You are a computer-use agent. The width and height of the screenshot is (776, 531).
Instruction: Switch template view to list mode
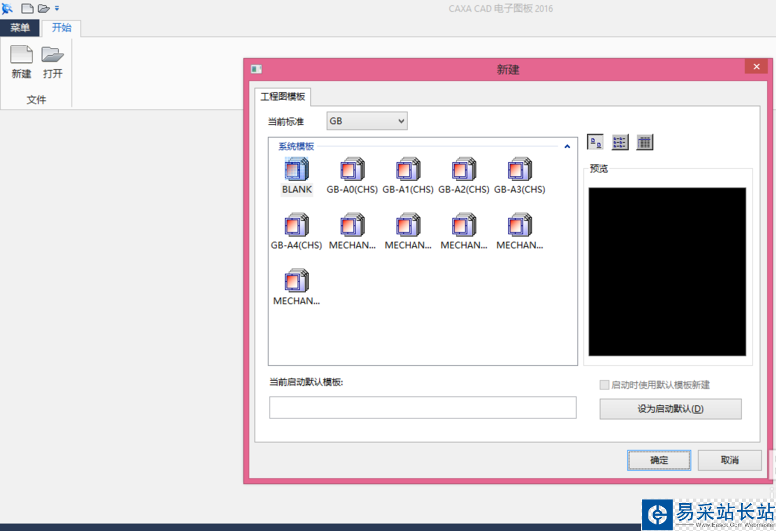[x=620, y=143]
